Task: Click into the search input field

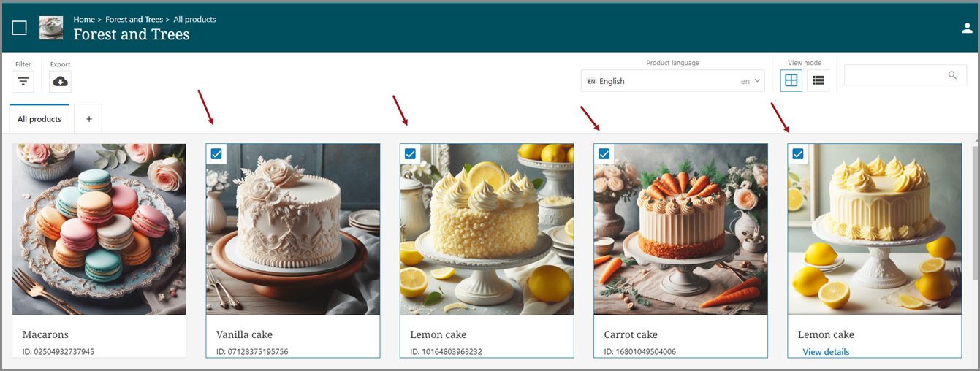Action: click(895, 75)
